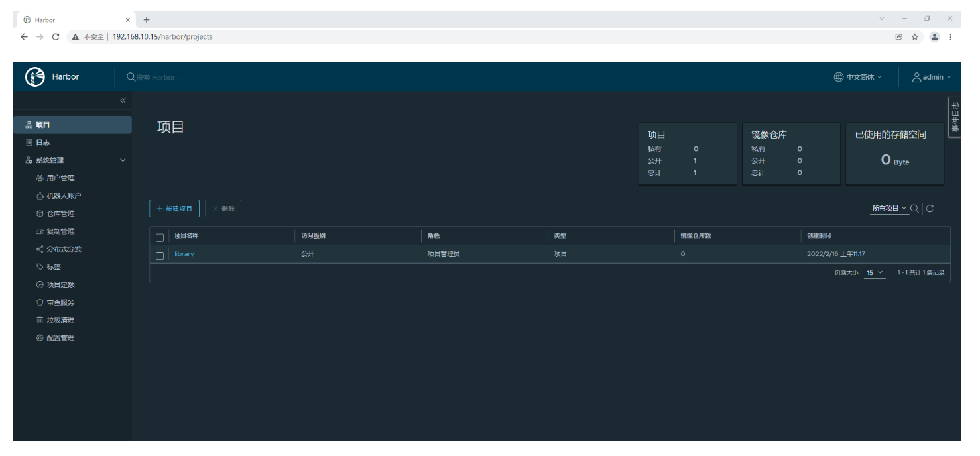Collapse the sidebar with double-chevron icon
Screen dimensions: 980x456
point(123,100)
